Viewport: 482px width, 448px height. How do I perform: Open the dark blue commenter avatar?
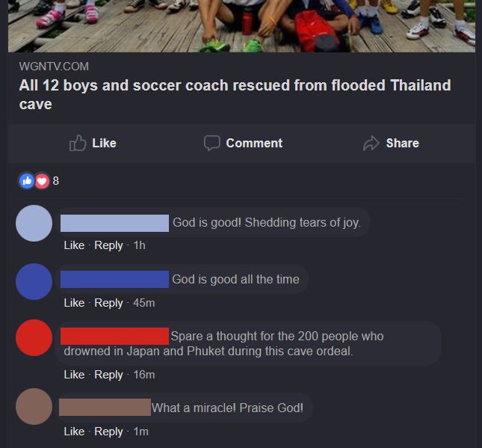tap(34, 281)
